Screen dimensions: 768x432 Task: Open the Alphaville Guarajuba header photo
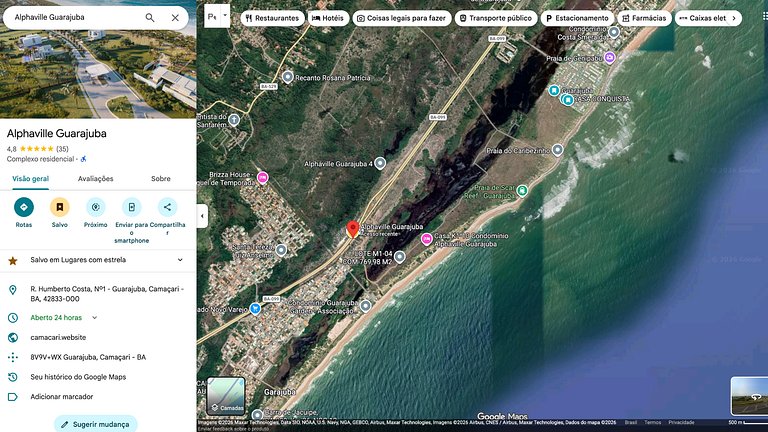pyautogui.click(x=98, y=73)
